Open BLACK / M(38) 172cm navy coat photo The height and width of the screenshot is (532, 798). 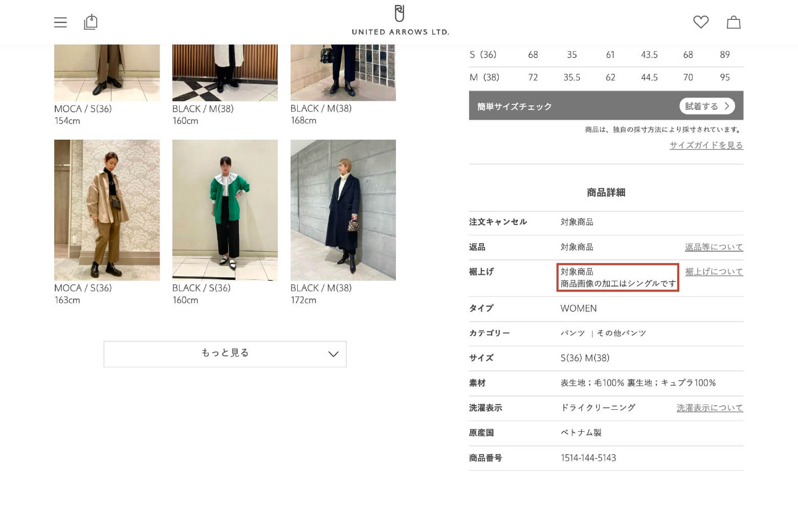tap(343, 210)
